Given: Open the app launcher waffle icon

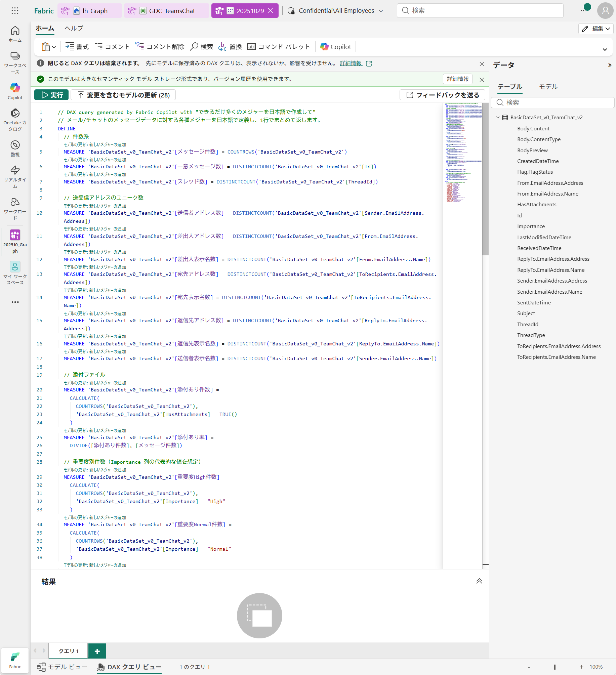Looking at the screenshot, I should click(x=15, y=11).
